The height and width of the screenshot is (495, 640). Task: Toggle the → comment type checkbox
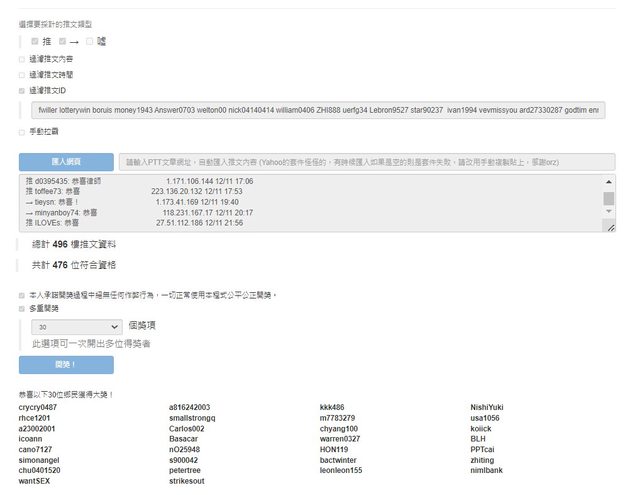coord(62,41)
